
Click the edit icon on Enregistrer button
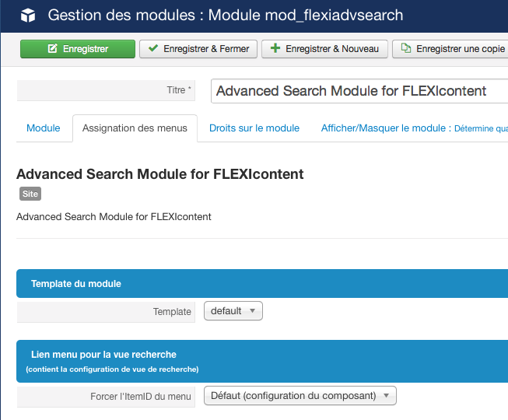[x=52, y=48]
